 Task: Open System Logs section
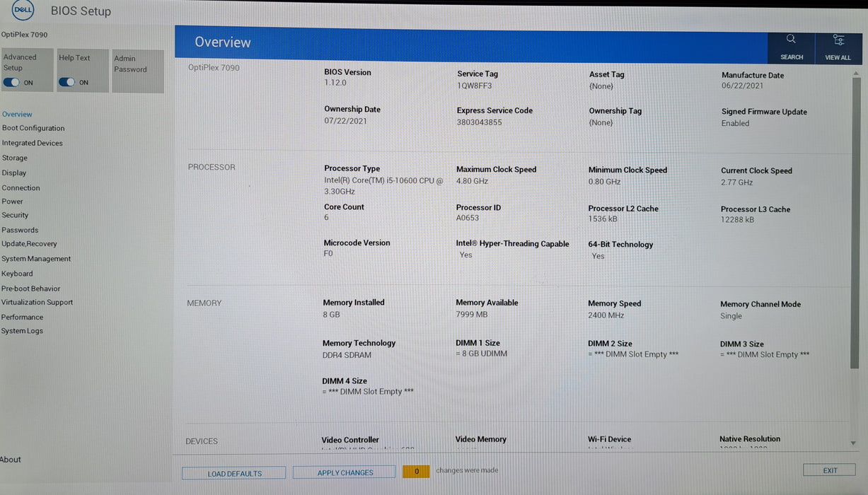click(x=22, y=331)
